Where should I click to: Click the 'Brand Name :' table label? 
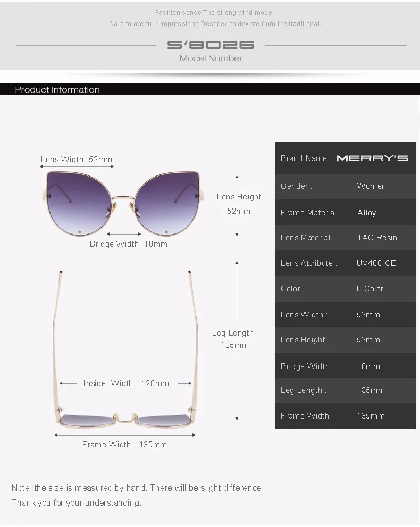[306, 158]
